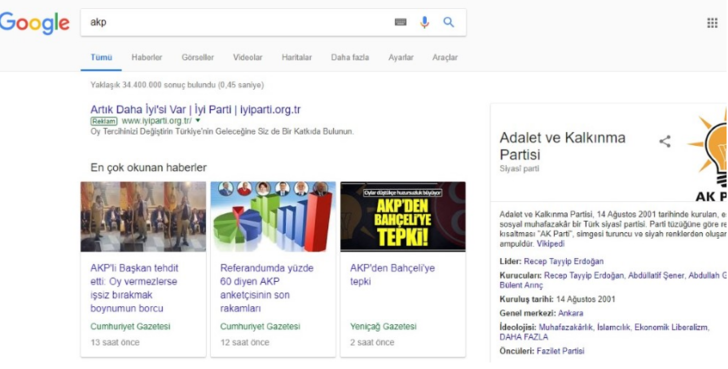Open the Ayarlar menu
Image resolution: width=728 pixels, height=369 pixels.
click(x=401, y=58)
